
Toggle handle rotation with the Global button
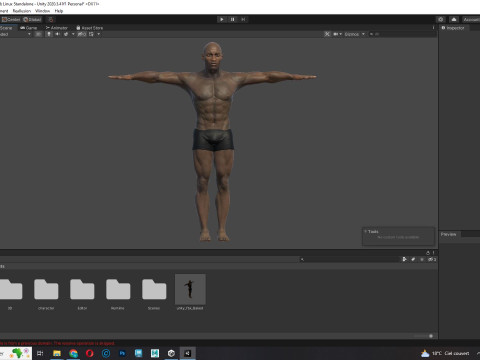click(x=32, y=20)
